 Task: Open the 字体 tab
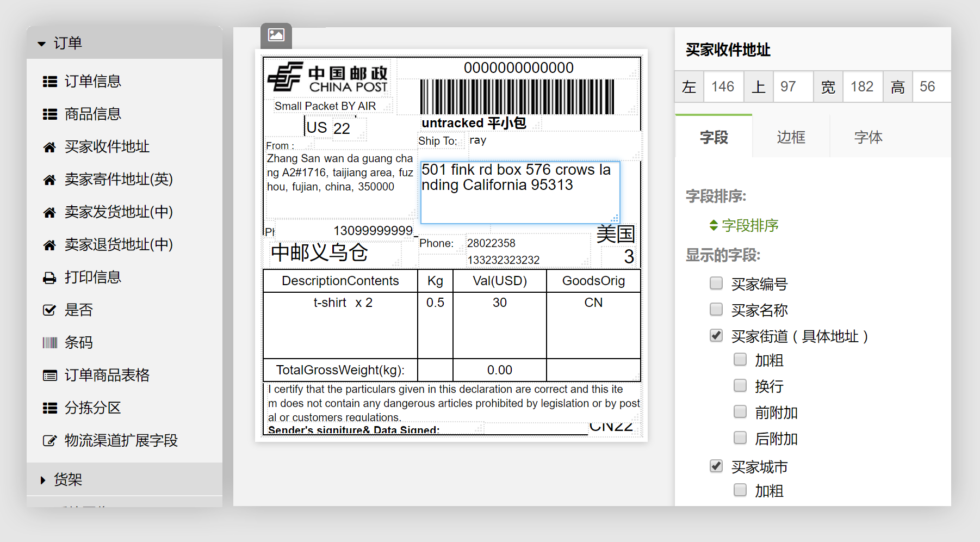868,137
